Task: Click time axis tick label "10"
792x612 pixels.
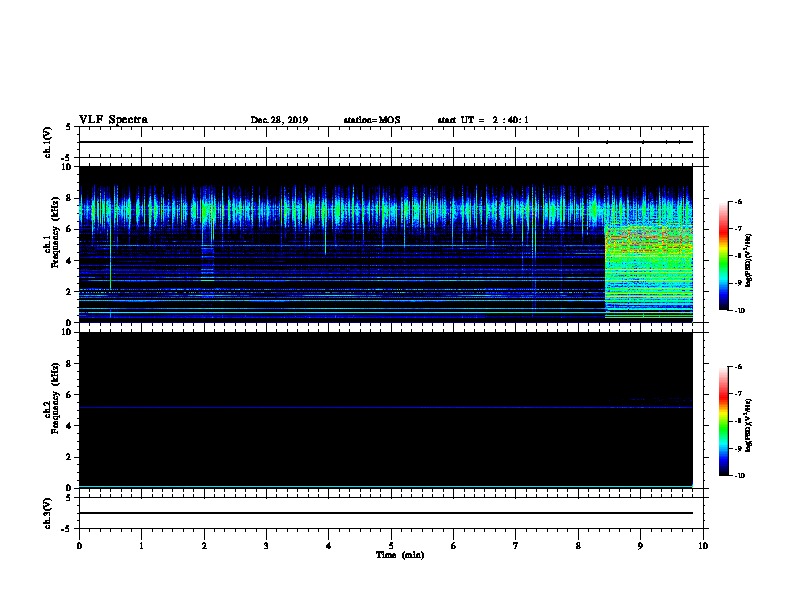Action: [703, 546]
